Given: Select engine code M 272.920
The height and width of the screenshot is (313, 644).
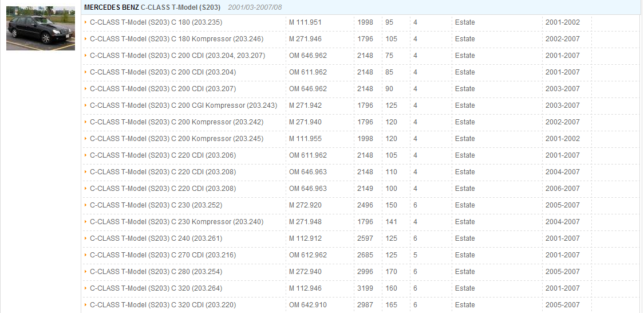Looking at the screenshot, I should [x=305, y=205].
